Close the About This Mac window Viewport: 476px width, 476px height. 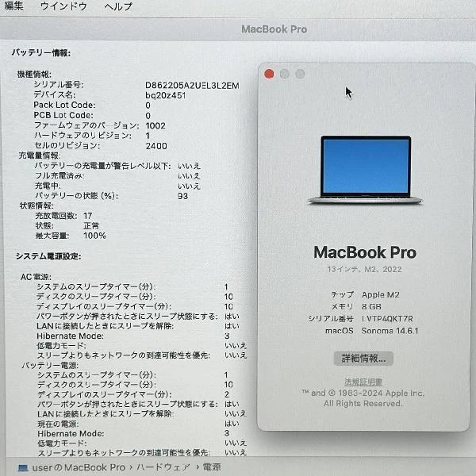tap(269, 74)
